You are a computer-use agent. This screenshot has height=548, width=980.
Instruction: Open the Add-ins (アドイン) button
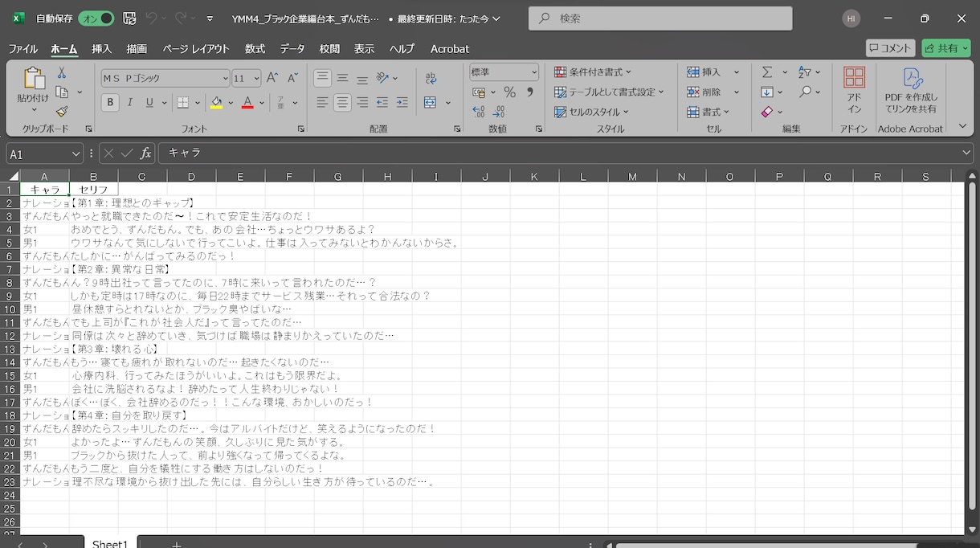coord(855,90)
